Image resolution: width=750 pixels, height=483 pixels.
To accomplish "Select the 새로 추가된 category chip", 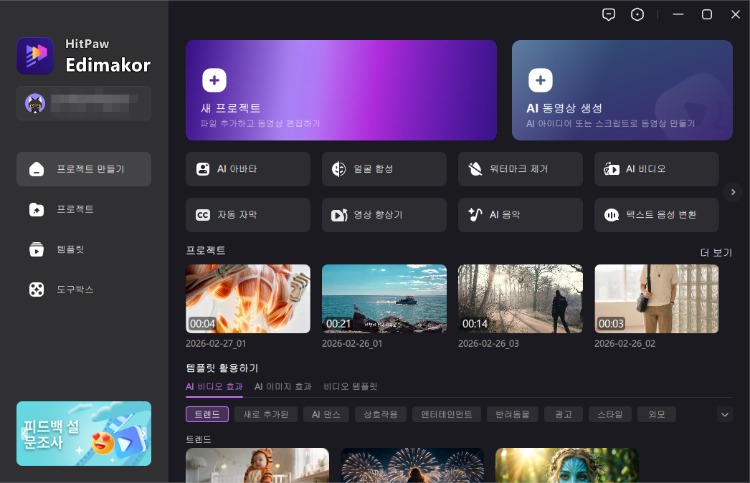I will (266, 414).
